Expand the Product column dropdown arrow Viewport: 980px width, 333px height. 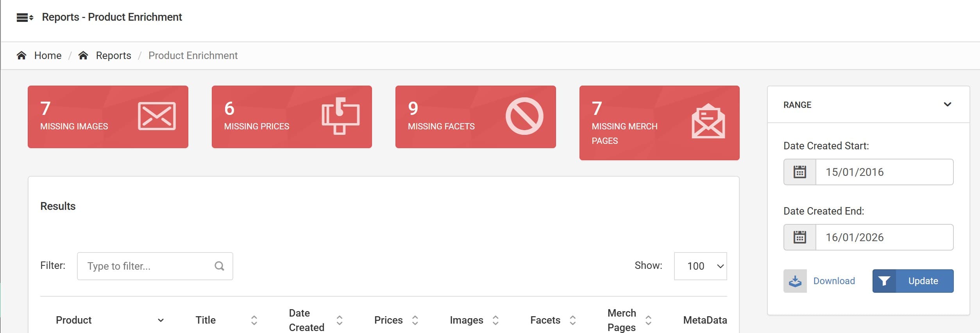[x=161, y=320]
